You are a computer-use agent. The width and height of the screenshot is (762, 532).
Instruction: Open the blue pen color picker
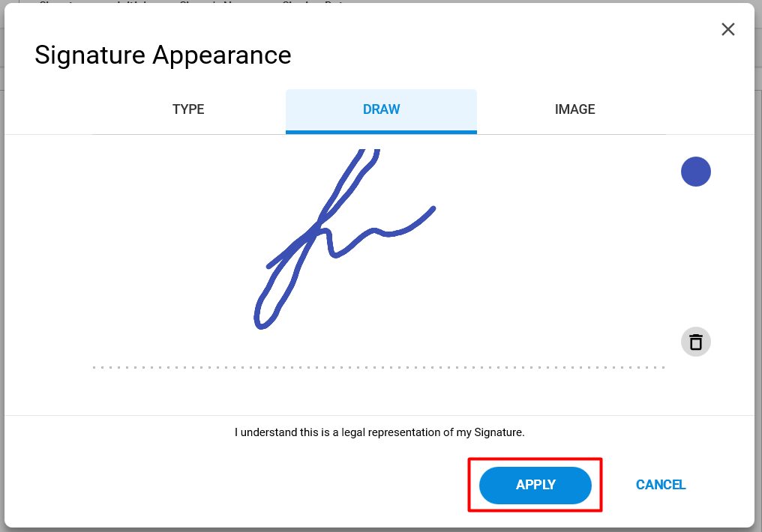695,172
